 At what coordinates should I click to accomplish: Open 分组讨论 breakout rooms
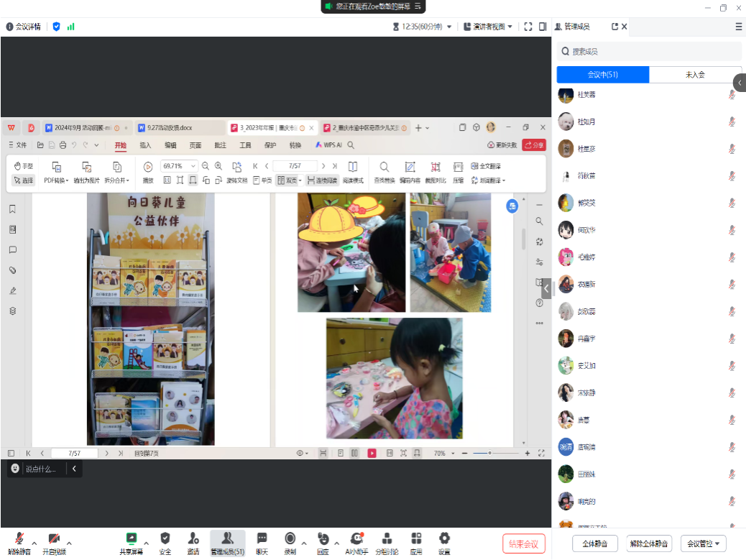point(387,539)
